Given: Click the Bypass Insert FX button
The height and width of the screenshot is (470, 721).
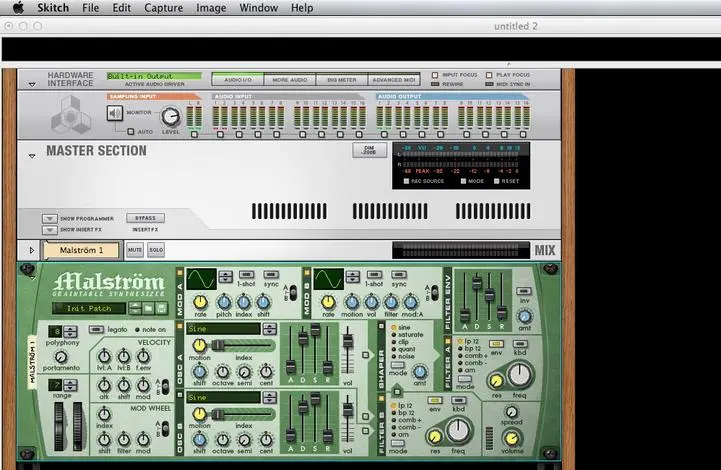Looking at the screenshot, I should coord(145,218).
